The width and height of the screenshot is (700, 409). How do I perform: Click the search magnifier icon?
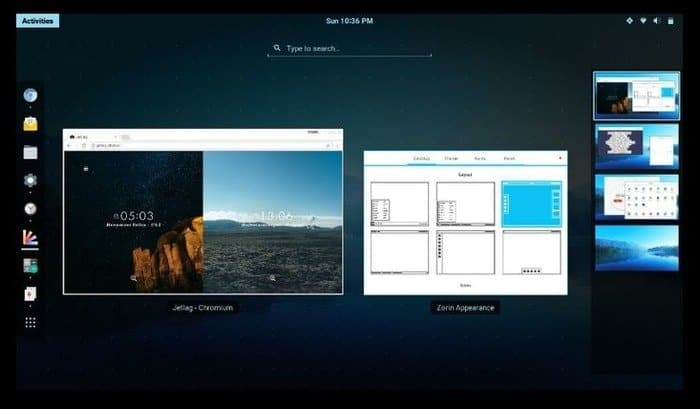277,48
